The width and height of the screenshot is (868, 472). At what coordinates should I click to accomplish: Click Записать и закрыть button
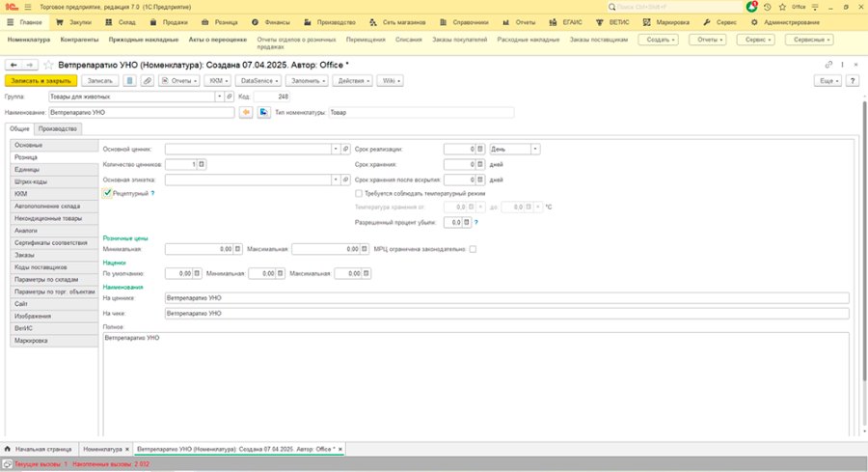(41, 81)
